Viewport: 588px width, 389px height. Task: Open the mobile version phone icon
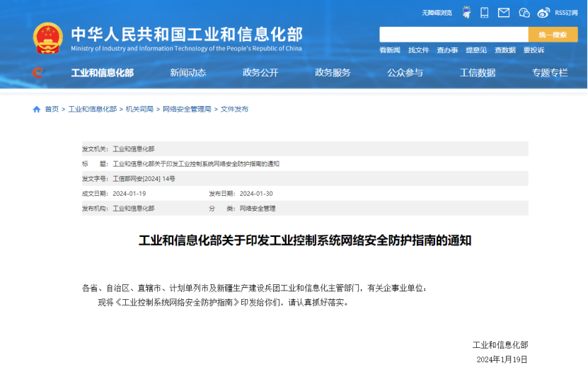click(x=485, y=13)
